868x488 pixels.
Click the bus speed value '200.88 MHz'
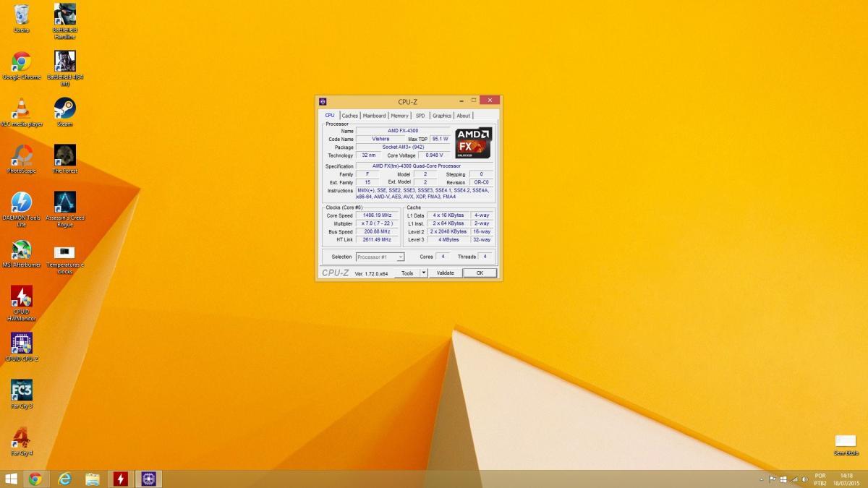[x=377, y=231]
